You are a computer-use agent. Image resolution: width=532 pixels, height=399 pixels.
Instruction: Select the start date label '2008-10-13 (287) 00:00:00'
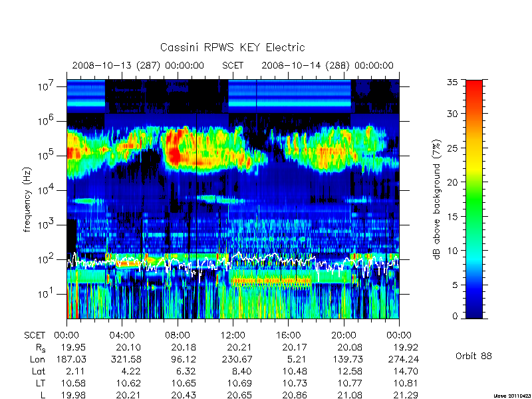click(x=138, y=65)
